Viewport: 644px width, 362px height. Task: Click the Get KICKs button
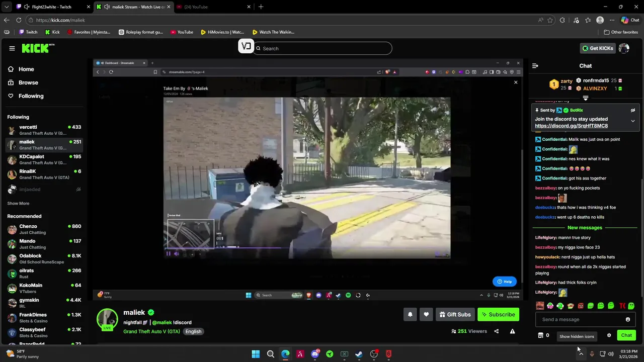point(598,48)
